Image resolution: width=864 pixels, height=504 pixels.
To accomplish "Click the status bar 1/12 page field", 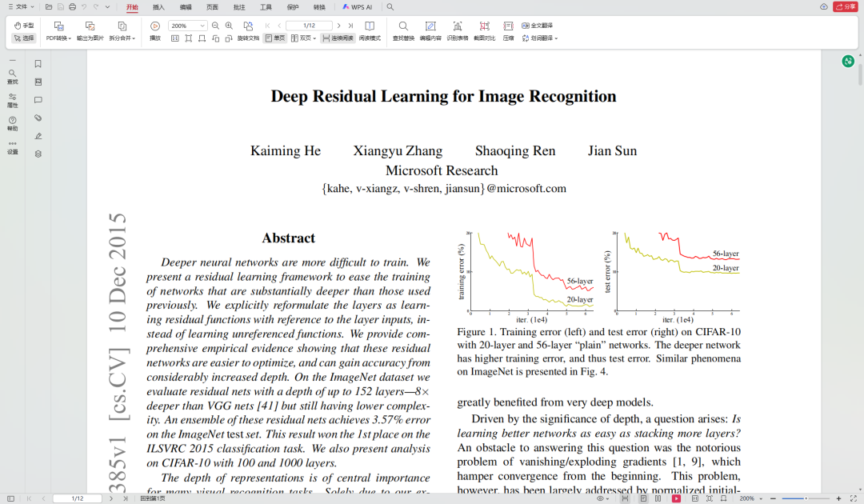I will (78, 498).
